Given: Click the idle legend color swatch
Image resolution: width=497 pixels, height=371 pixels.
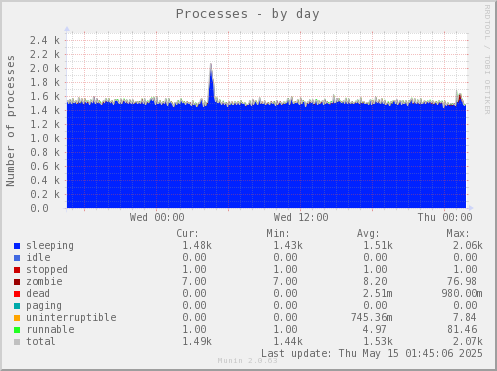Looking at the screenshot, I should coord(17,258).
